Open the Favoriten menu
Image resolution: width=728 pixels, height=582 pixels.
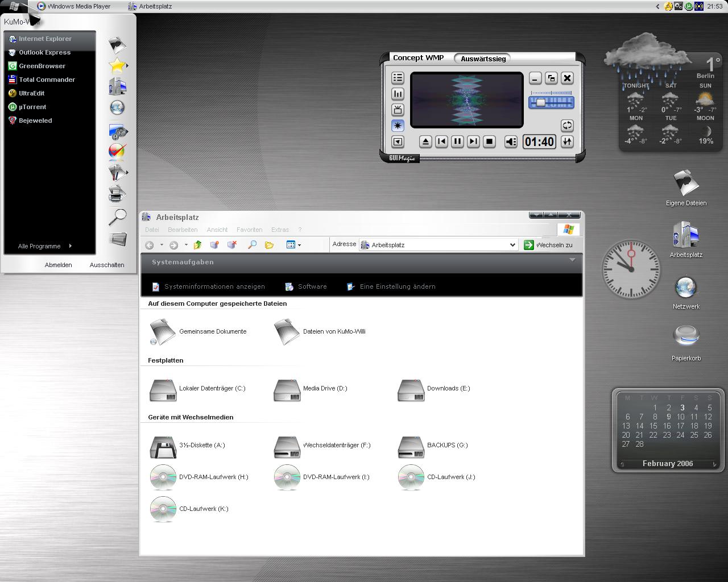(x=250, y=230)
